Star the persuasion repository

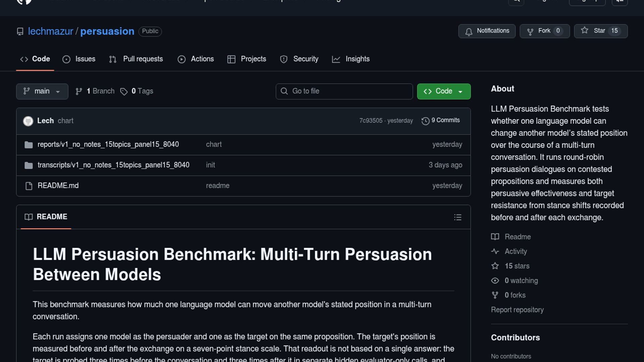coord(600,31)
